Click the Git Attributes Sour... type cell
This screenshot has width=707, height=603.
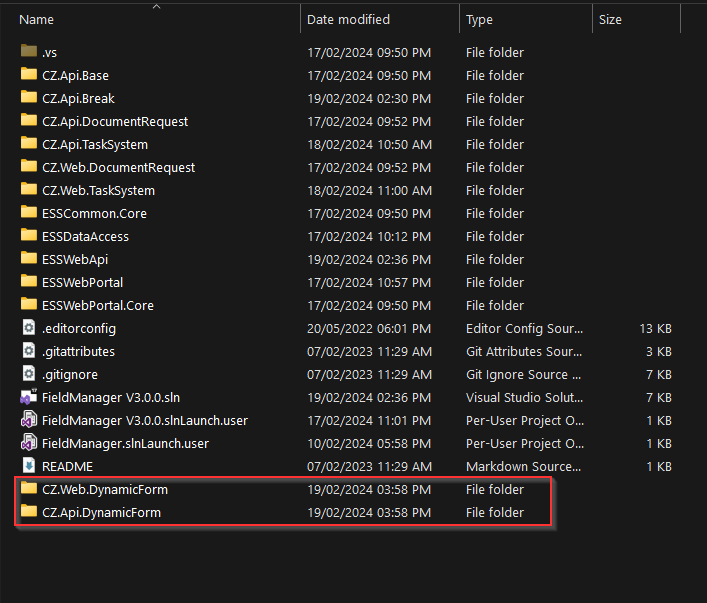coord(524,351)
